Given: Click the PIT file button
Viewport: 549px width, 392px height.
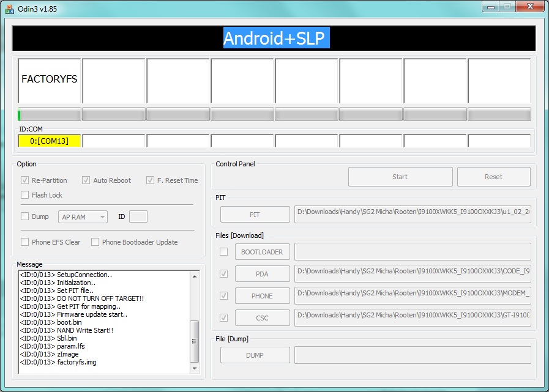Looking at the screenshot, I should 255,215.
